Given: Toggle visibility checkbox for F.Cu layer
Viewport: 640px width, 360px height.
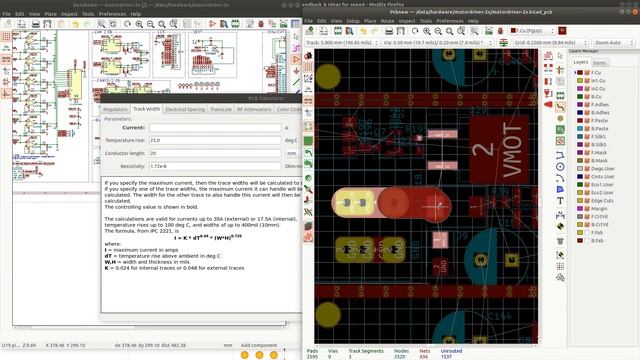Looking at the screenshot, I should 587,73.
